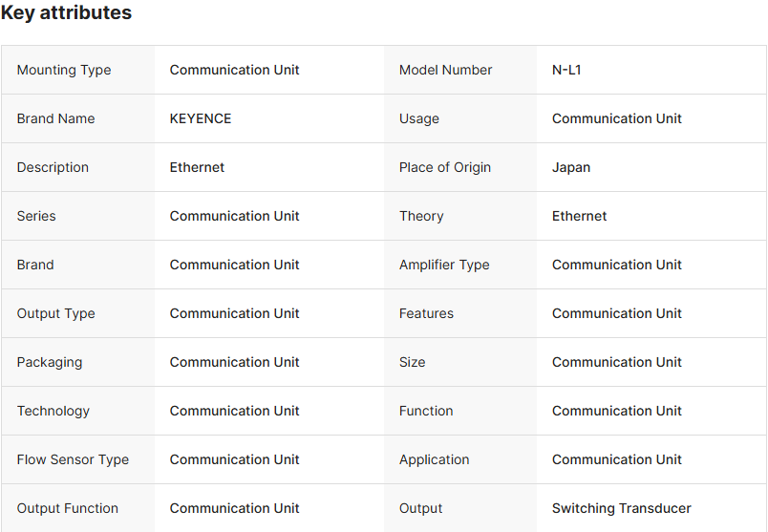This screenshot has height=532, width=768.
Task: Select the Application attribute label
Action: pyautogui.click(x=435, y=459)
